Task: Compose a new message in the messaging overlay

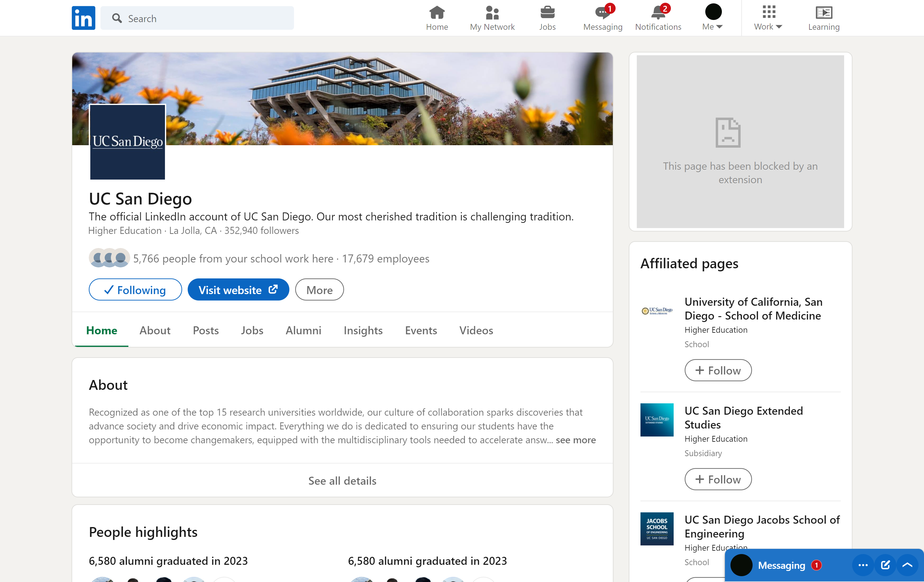Action: pos(885,565)
